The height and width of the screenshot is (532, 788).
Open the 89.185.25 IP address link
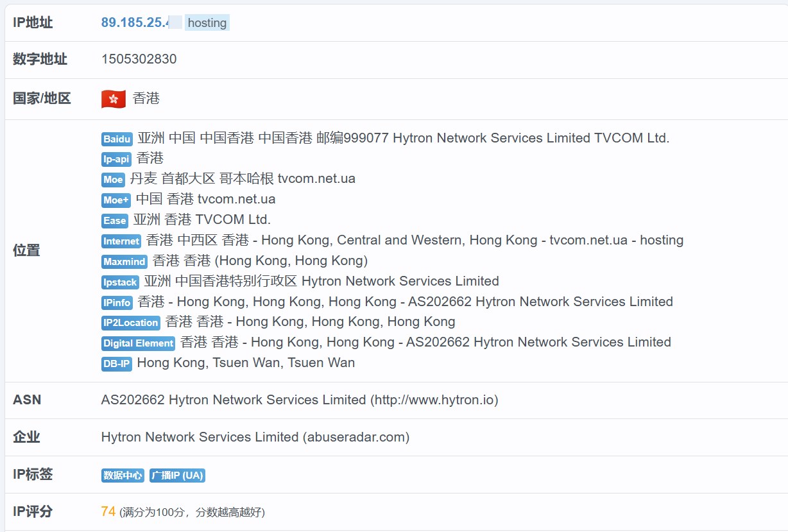[134, 22]
